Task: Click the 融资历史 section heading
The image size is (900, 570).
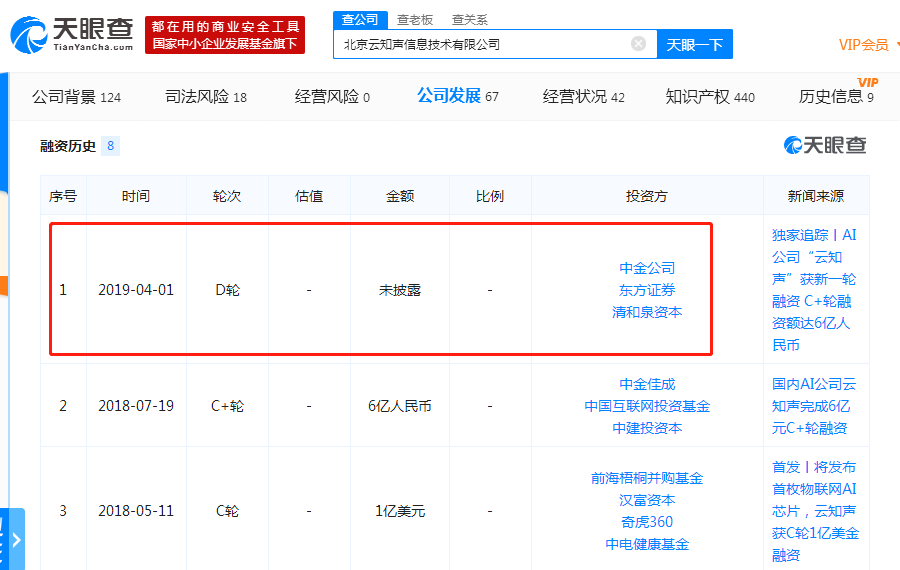Action: coord(68,146)
